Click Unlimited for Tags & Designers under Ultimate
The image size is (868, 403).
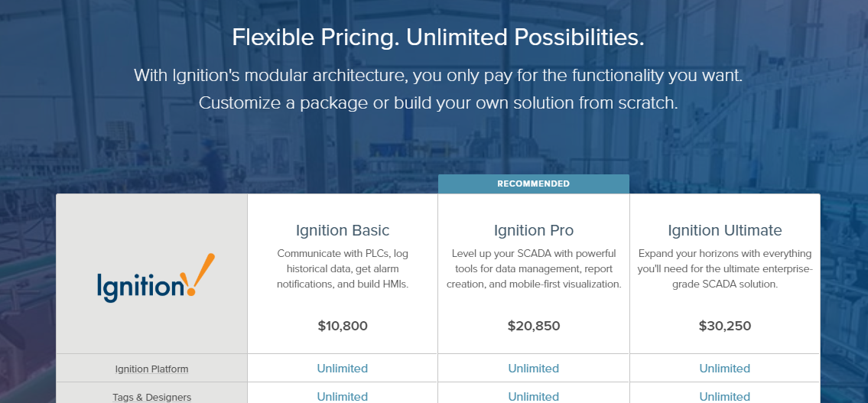(725, 396)
